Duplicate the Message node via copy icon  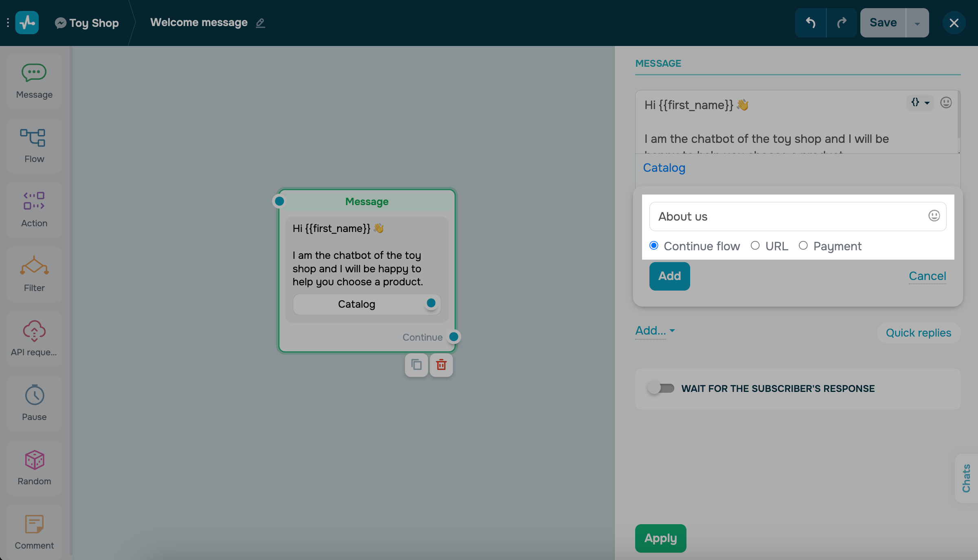click(x=416, y=365)
